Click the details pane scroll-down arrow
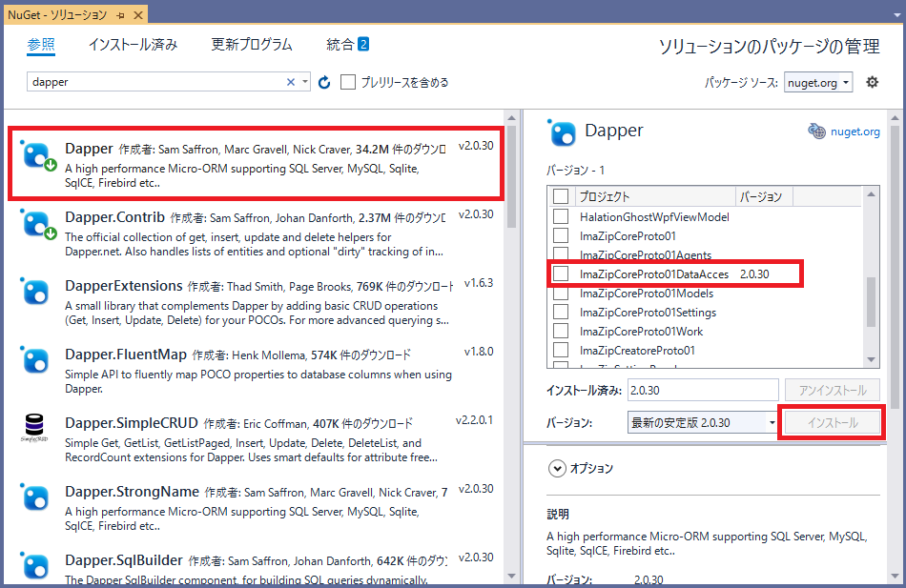Screen dimensions: 906x588 (895, 577)
